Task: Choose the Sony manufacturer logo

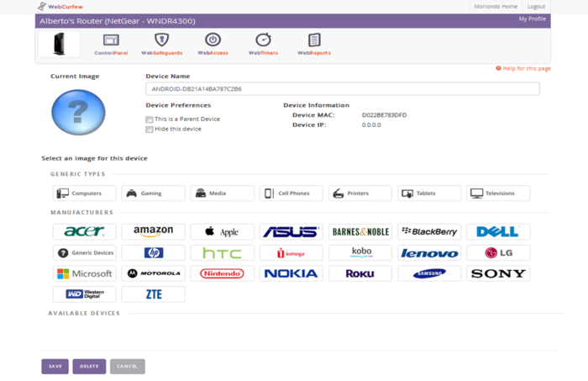Action: [498, 273]
